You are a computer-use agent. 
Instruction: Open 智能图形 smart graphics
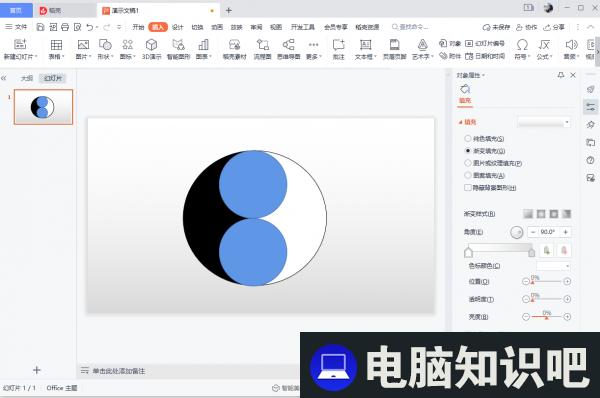tap(178, 45)
